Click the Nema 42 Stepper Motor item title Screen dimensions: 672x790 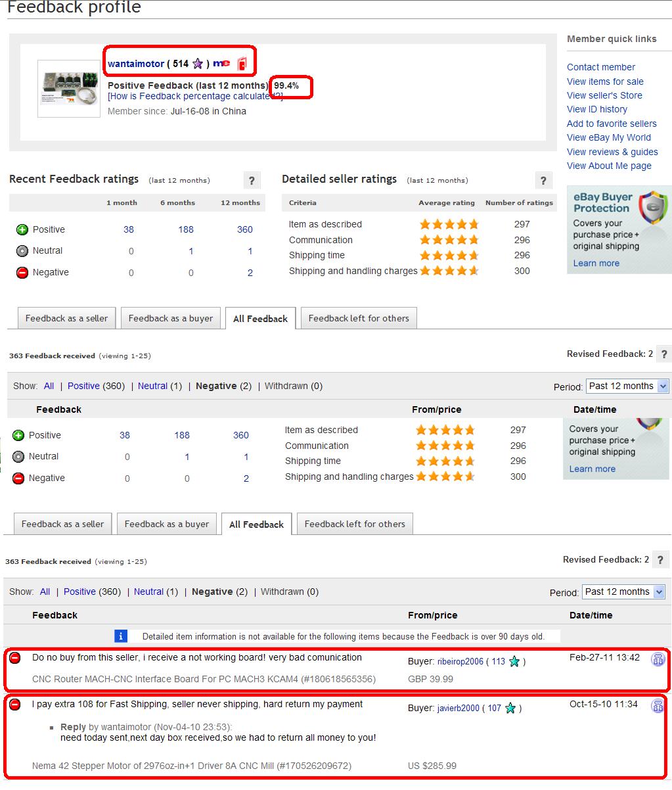(192, 766)
